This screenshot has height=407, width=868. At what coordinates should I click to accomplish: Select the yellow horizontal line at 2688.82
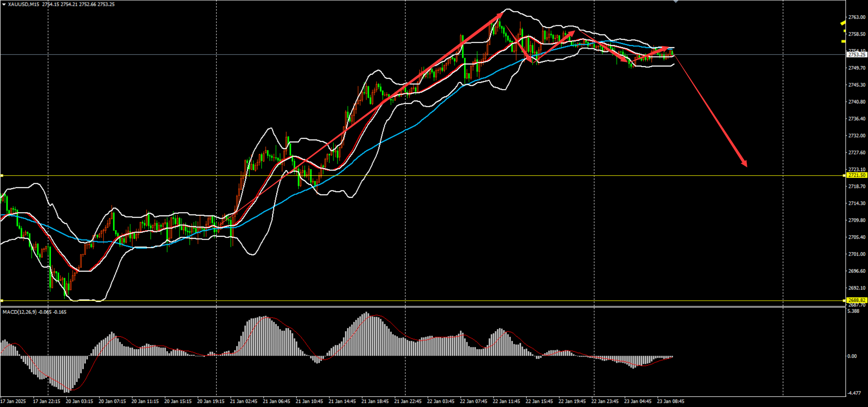423,301
